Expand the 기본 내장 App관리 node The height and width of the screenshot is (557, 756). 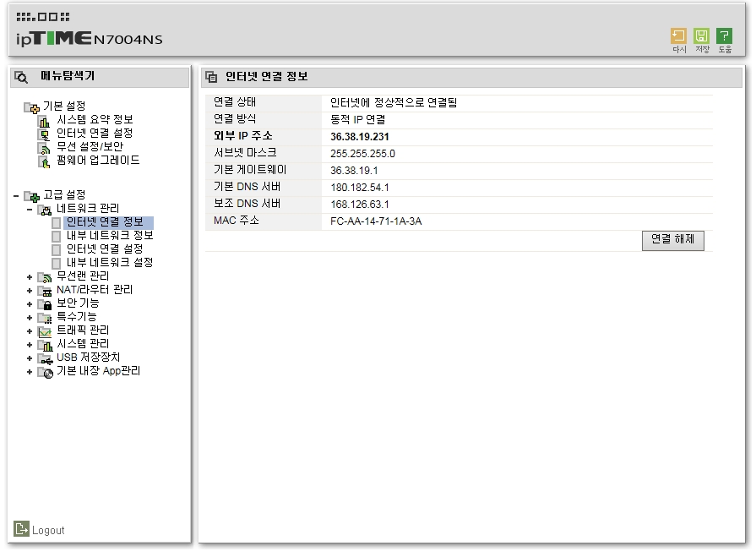[30, 372]
